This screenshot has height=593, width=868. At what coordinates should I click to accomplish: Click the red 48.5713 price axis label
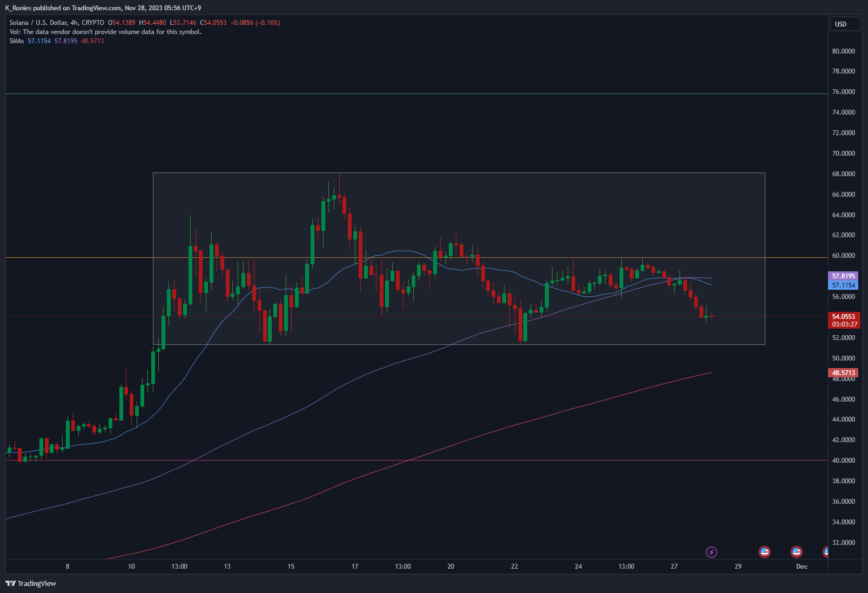point(843,373)
